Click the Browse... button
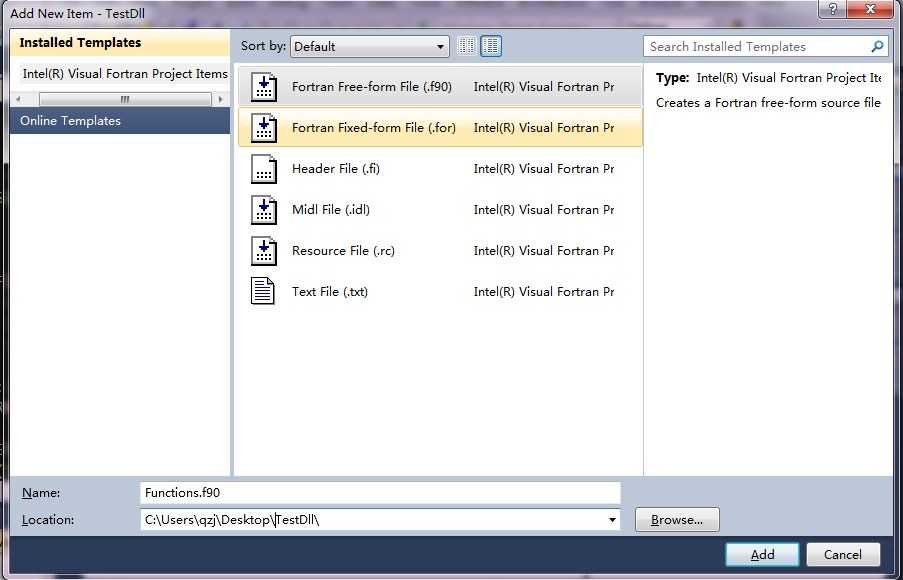Image resolution: width=903 pixels, height=580 pixels. coord(677,520)
